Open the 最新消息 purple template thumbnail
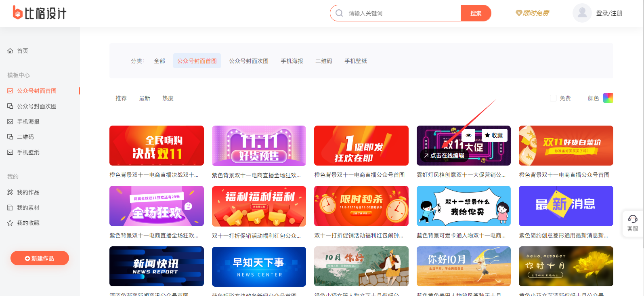The width and height of the screenshot is (644, 296). 566,206
